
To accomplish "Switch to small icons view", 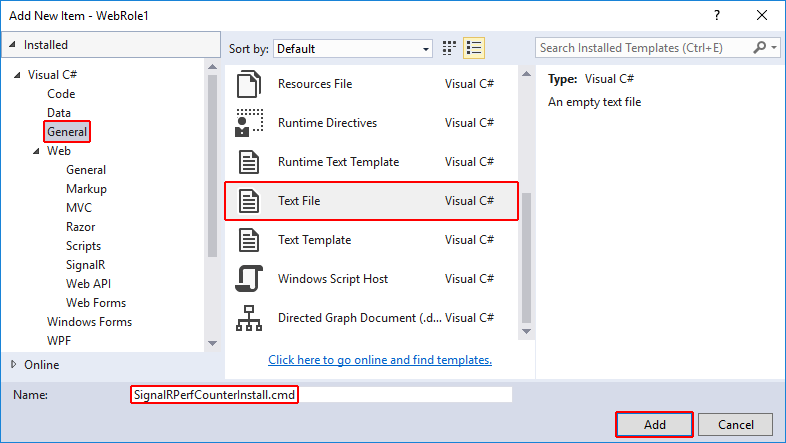I will tap(449, 47).
